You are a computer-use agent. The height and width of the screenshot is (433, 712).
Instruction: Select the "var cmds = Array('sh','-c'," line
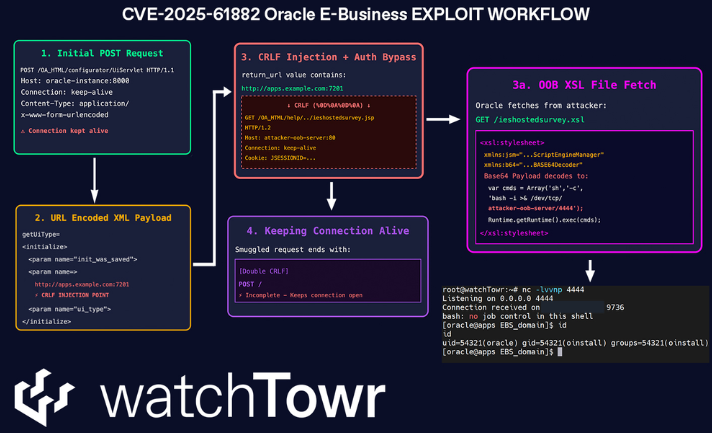(535, 188)
